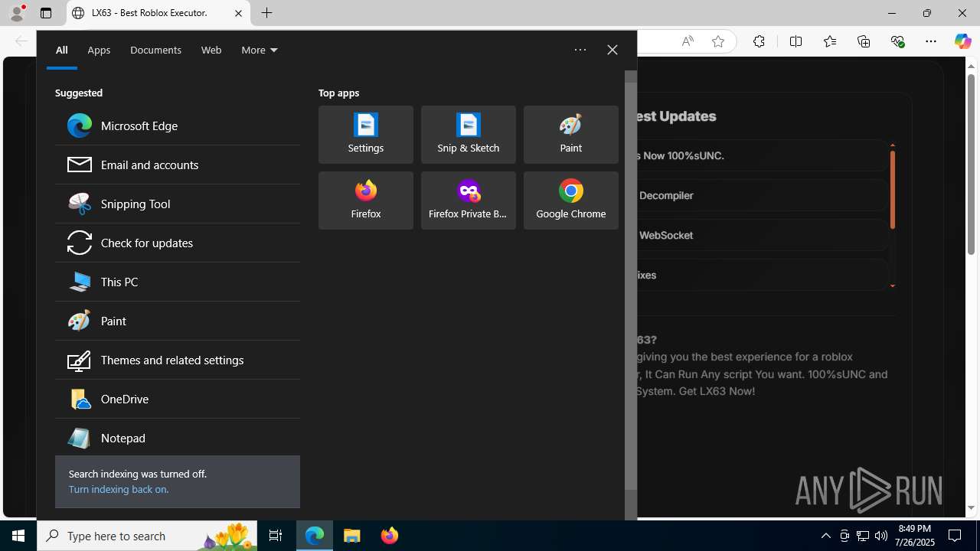
Task: Expand the More search filter dropdown
Action: [260, 50]
